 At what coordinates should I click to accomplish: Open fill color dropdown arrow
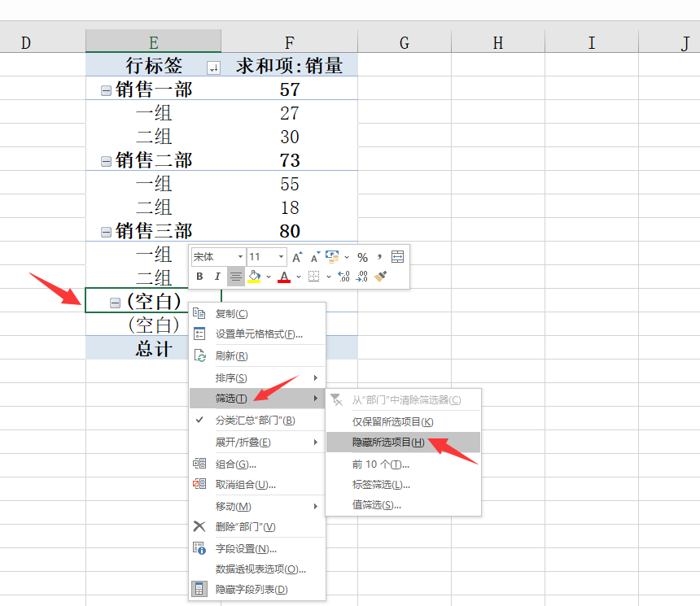click(x=269, y=277)
